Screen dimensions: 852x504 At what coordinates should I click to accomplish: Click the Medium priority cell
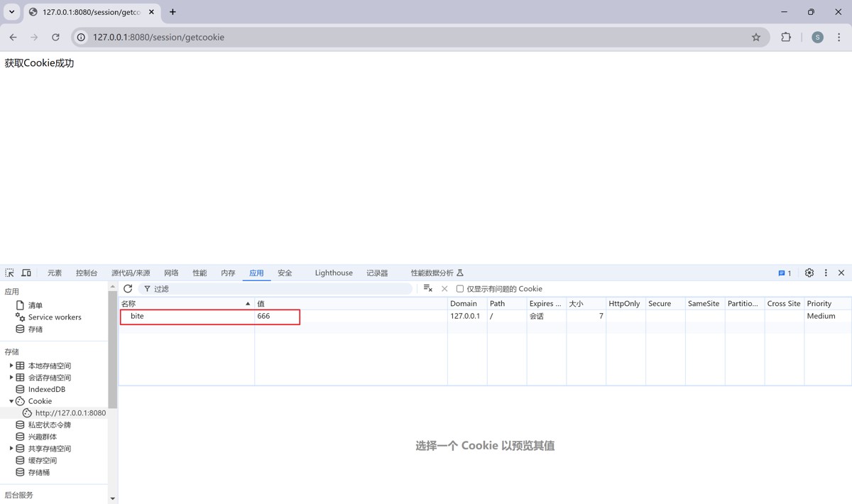(828, 316)
